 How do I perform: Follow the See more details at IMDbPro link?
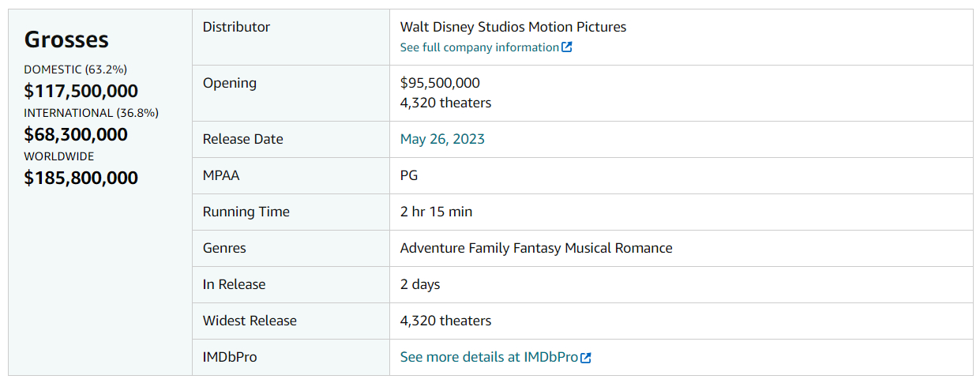[489, 357]
